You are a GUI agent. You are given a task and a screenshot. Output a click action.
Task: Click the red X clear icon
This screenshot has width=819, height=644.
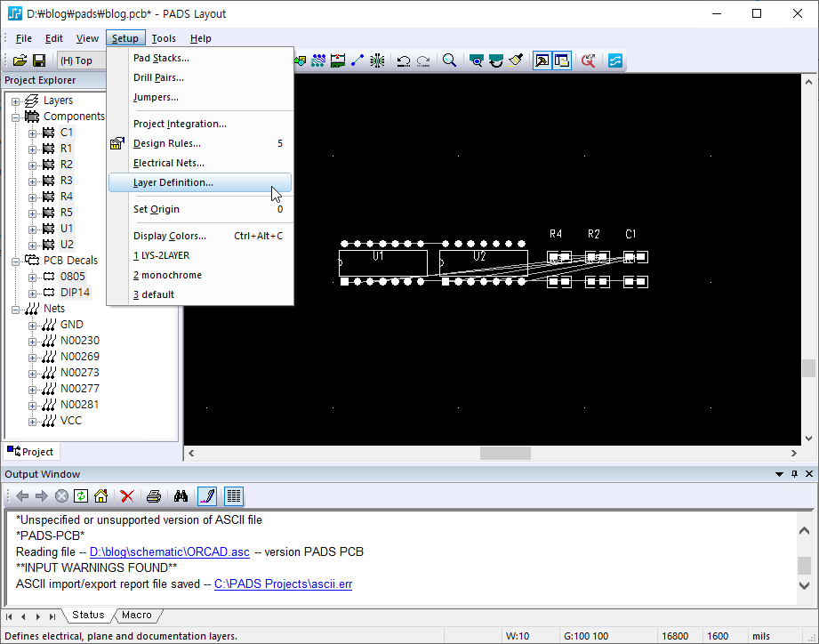[x=127, y=496]
